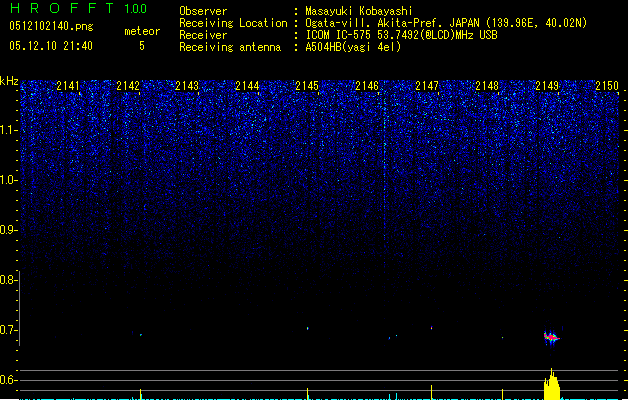Image resolution: width=629 pixels, height=400 pixels.
Task: Click the Ogata-vill. Akita-Pref. location value
Action: click(x=446, y=23)
